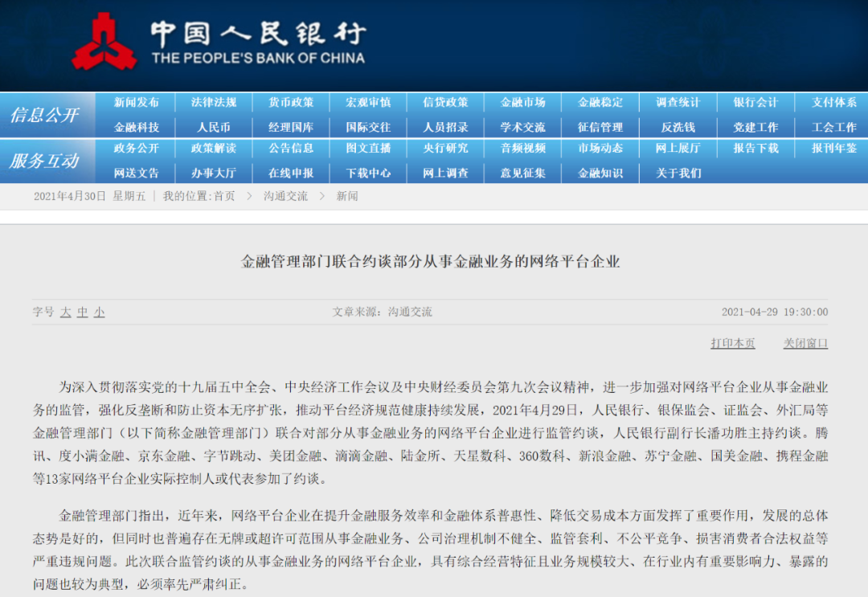Go to 银行会计 page

[755, 102]
